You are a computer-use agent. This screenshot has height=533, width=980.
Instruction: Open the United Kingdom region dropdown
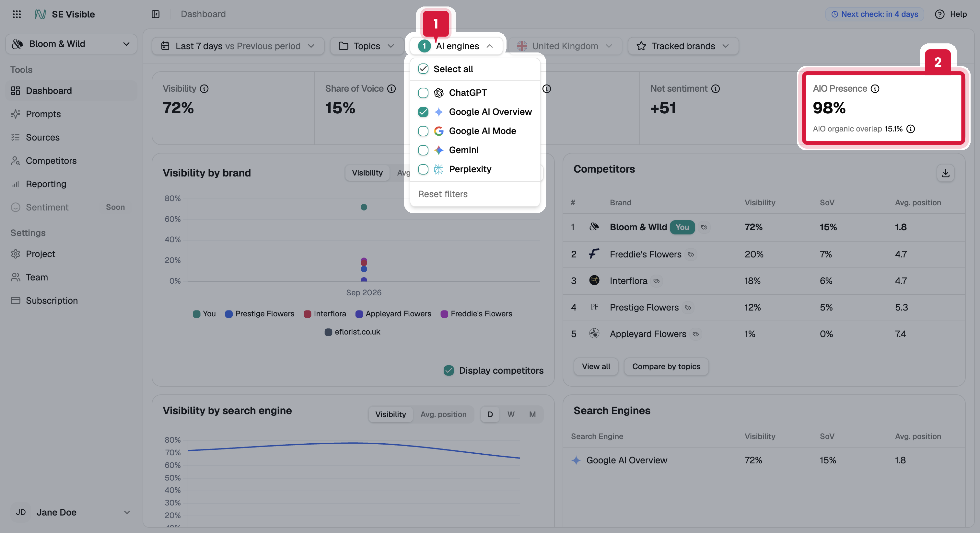(x=565, y=46)
